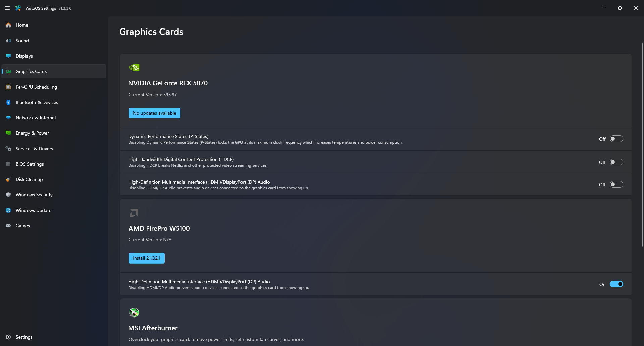This screenshot has height=346, width=644.
Task: Click the Windows Update refresh icon
Action: pos(8,210)
